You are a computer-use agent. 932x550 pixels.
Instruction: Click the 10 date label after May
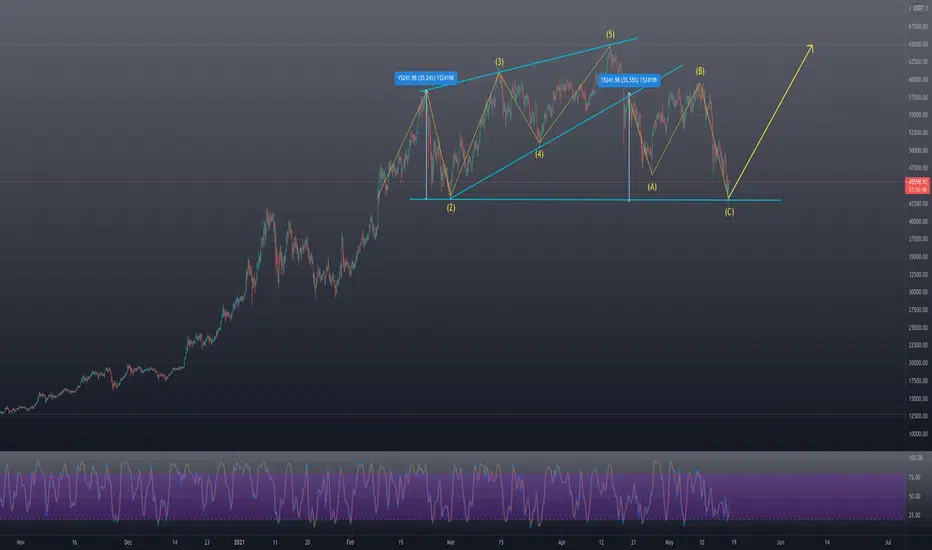pyautogui.click(x=702, y=542)
